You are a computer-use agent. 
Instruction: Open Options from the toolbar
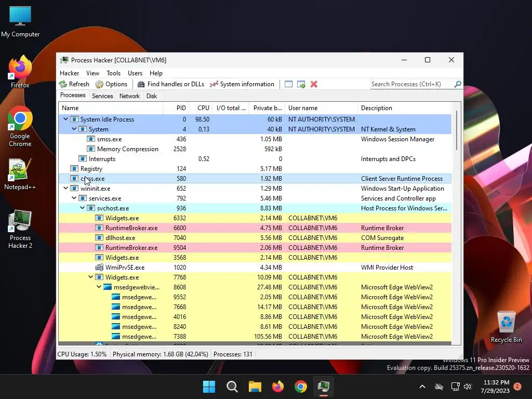[x=111, y=84]
